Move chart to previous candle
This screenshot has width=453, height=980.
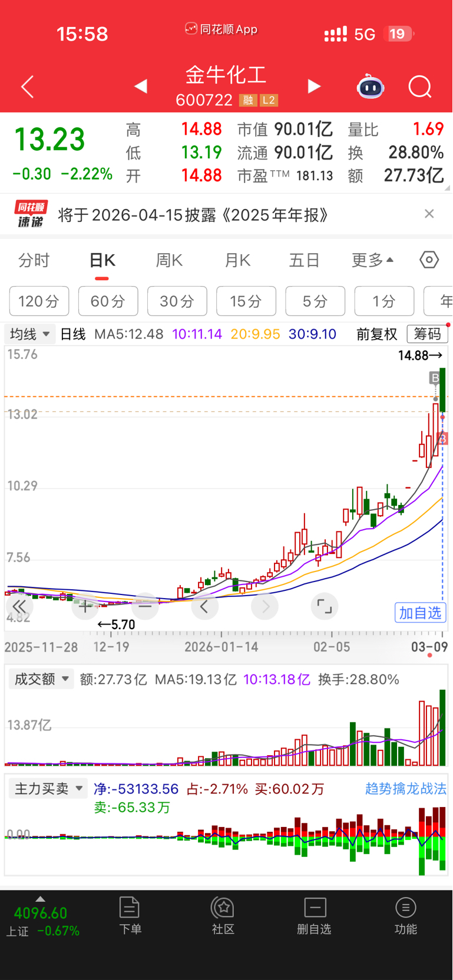(x=204, y=606)
